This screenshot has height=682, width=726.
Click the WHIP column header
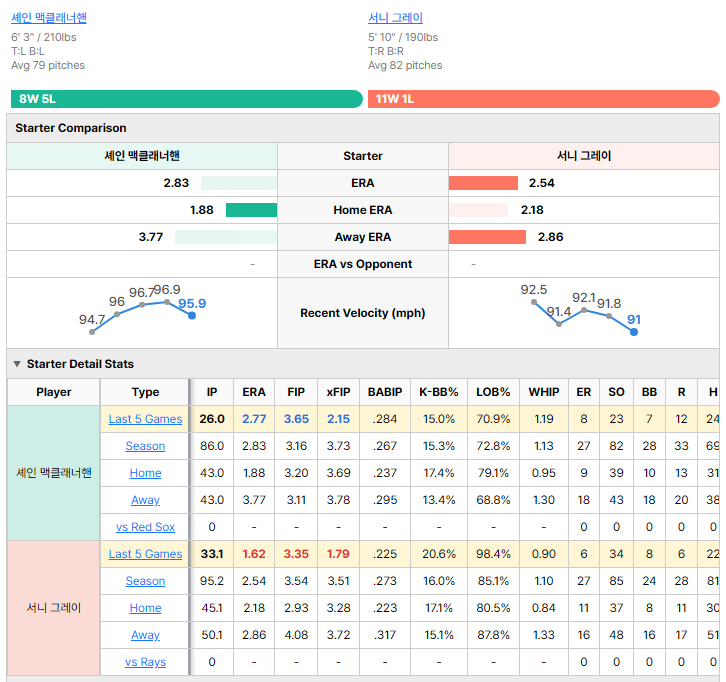544,392
